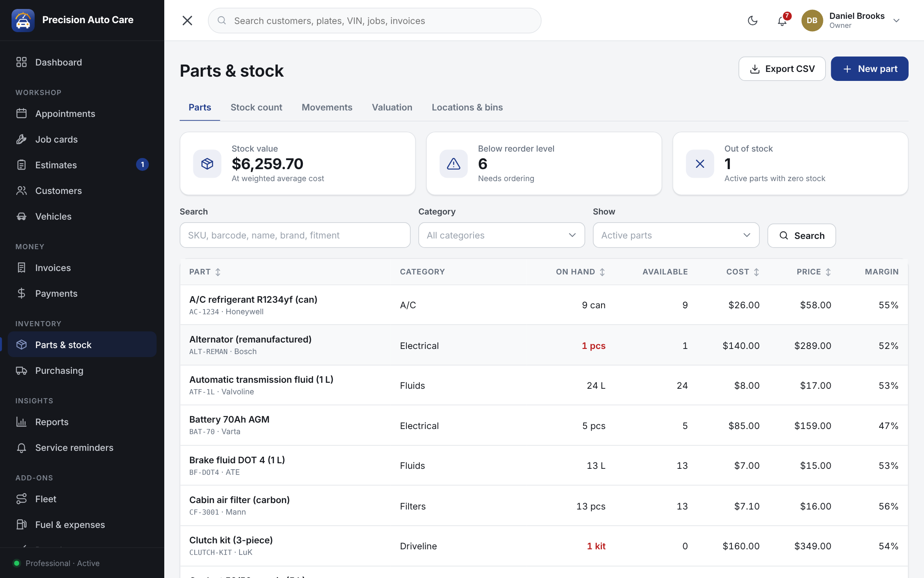Expand Daniel Brooks account menu chevron
The width and height of the screenshot is (924, 578).
tap(897, 21)
